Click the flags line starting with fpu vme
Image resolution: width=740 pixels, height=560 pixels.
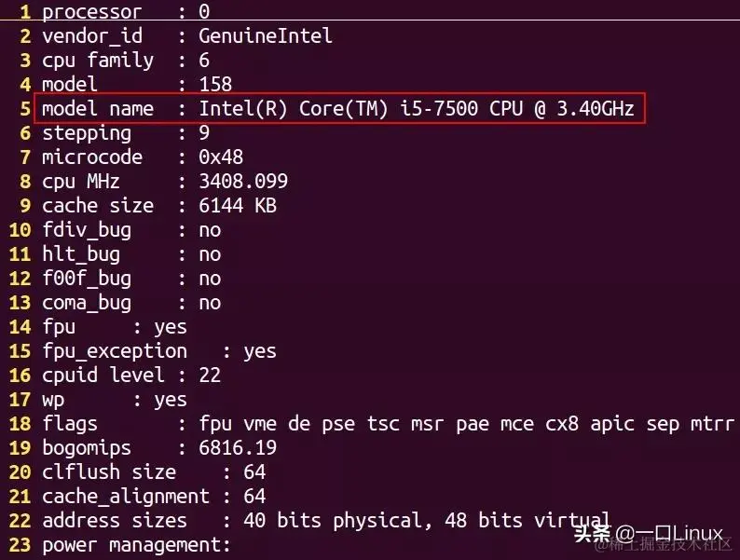(388, 424)
